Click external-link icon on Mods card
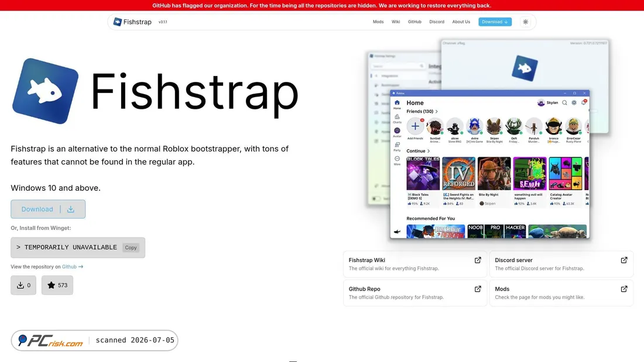644x362 pixels. 624,289
